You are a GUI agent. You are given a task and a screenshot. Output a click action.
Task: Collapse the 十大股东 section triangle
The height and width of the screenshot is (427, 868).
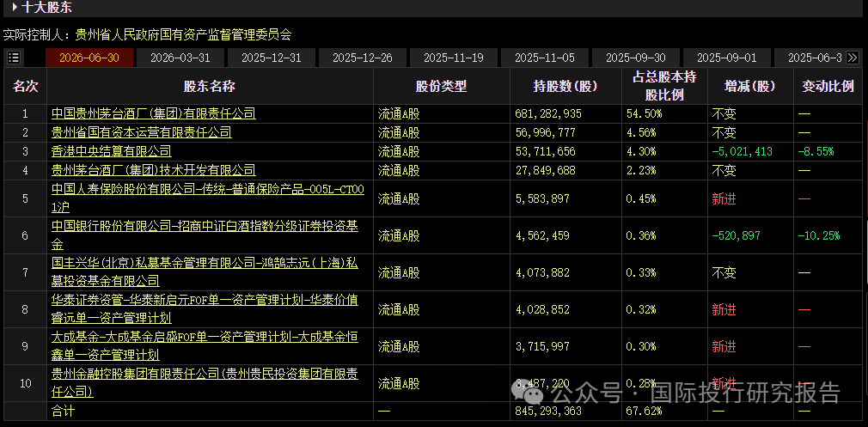[15, 8]
